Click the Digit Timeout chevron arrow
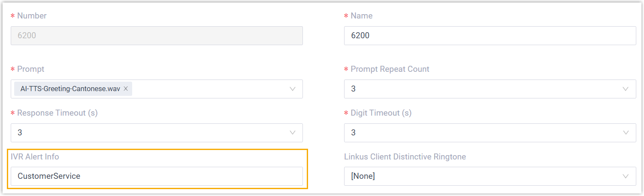This screenshot has height=196, width=644. pyautogui.click(x=626, y=133)
